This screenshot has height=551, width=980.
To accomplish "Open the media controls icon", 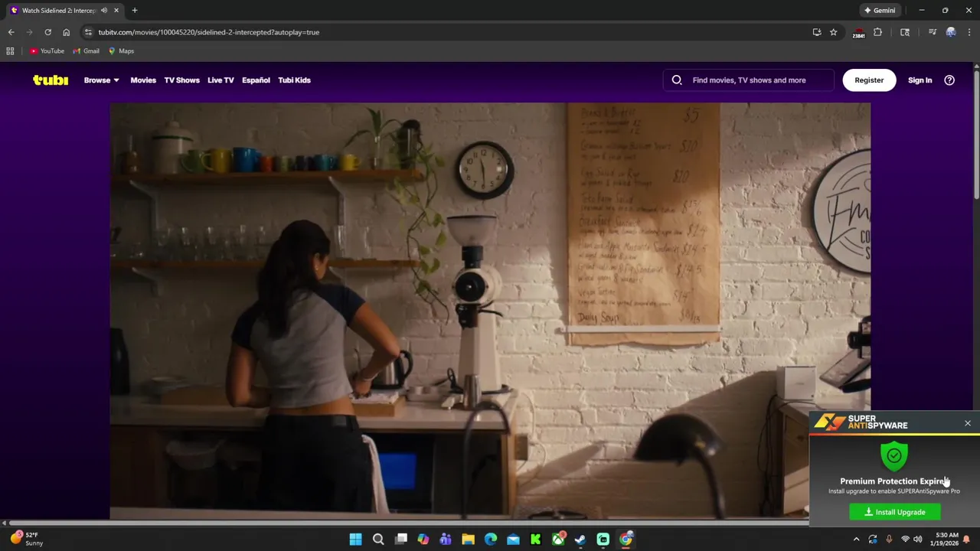I will tap(932, 32).
